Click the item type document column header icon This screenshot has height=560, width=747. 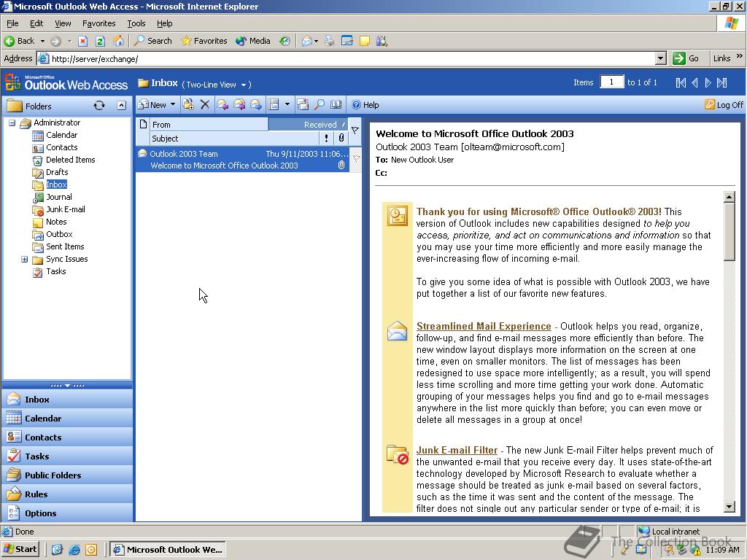143,124
